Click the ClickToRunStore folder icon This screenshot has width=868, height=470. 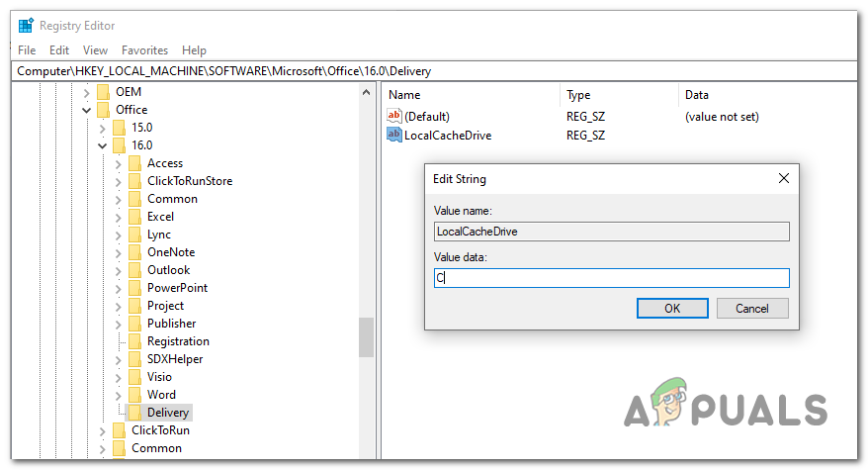click(134, 181)
